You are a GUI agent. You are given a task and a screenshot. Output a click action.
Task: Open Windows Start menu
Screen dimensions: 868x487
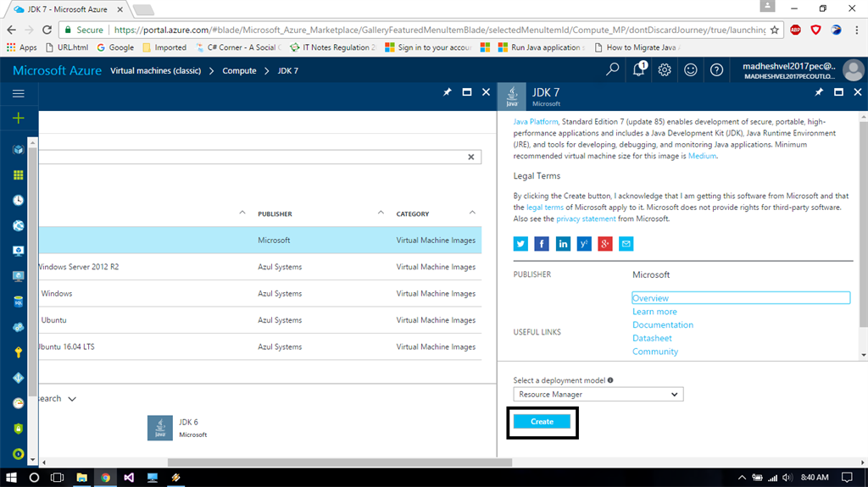pyautogui.click(x=11, y=477)
